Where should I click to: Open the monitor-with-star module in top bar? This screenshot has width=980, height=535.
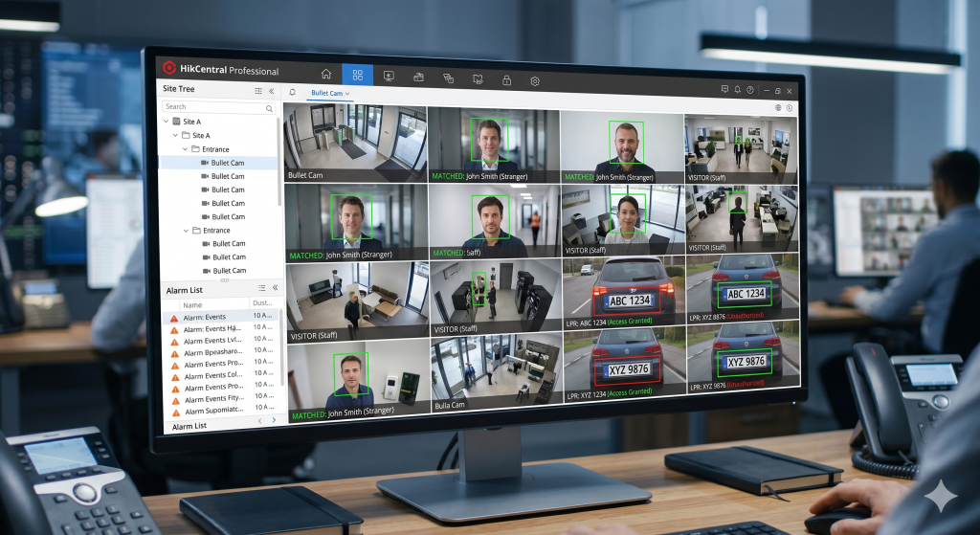click(389, 77)
